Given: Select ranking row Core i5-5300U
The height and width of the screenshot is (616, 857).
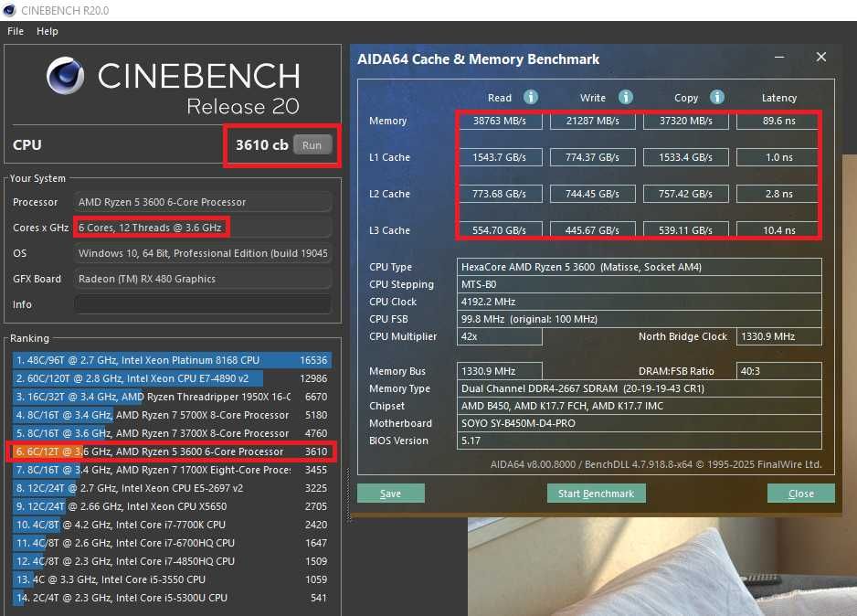Looking at the screenshot, I should point(172,598).
